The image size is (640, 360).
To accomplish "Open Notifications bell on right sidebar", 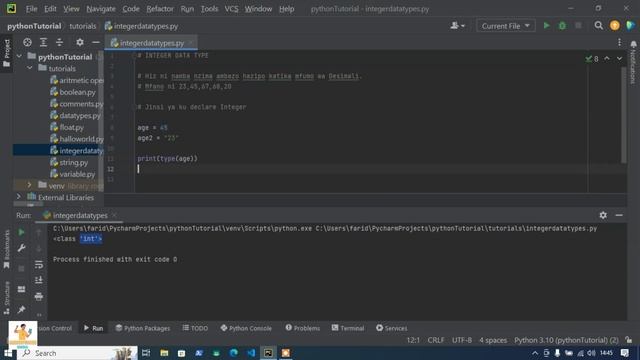I will (633, 44).
